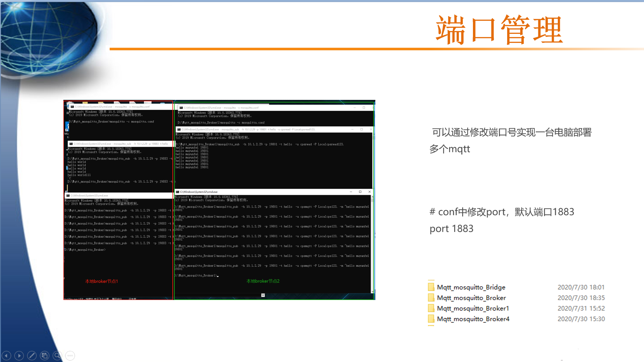The width and height of the screenshot is (644, 362).
Task: Open the pen and laser pointer tools
Action: click(x=32, y=356)
